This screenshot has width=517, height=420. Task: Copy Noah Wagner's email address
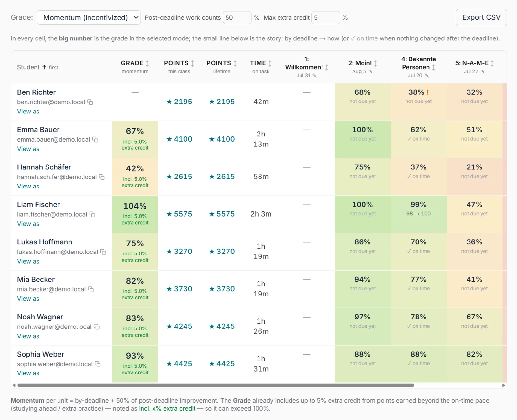(x=97, y=327)
